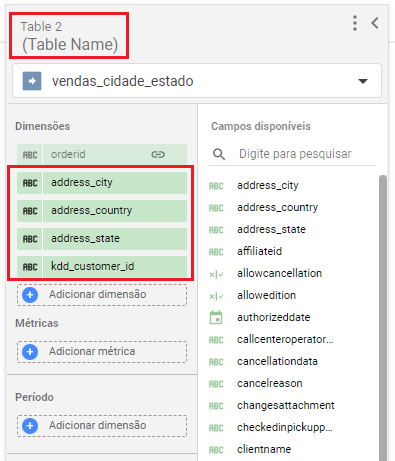Open the vendas_cidade_estado data source dropdown
This screenshot has width=395, height=461.
197,81
